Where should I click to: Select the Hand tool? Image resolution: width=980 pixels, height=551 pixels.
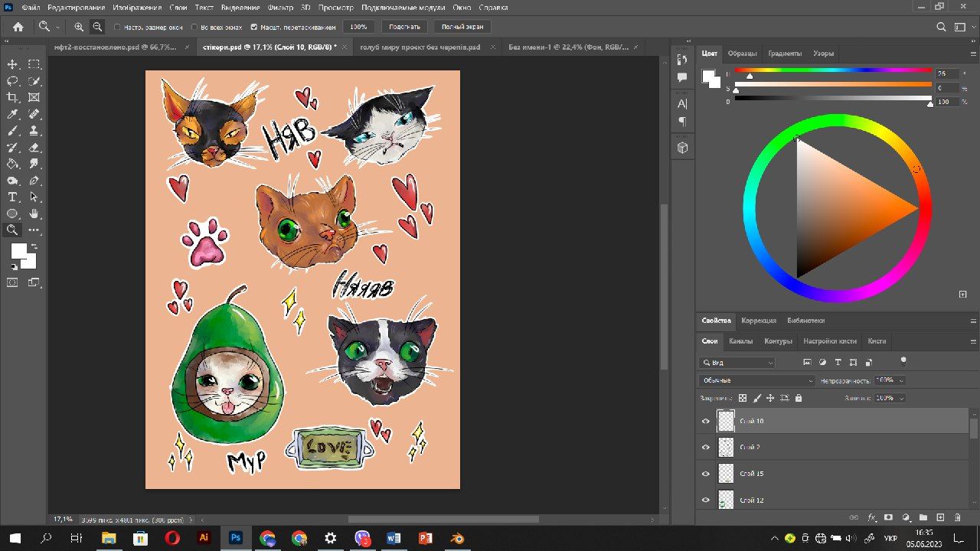pos(34,214)
